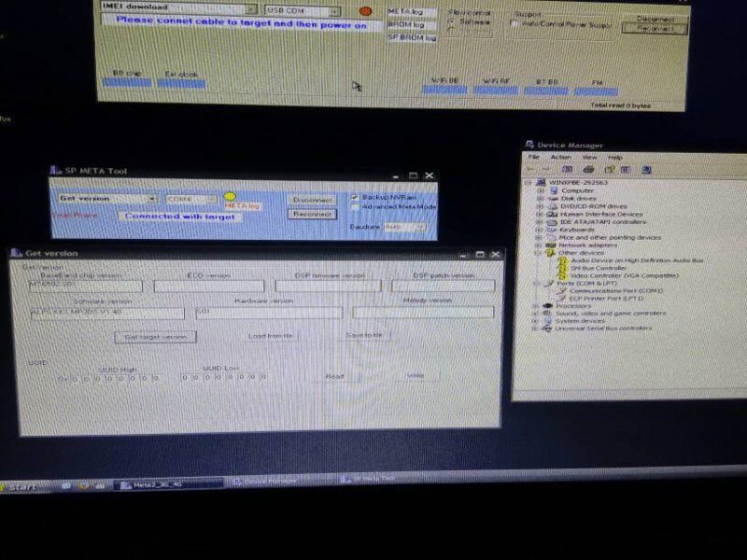Click the Properties toolbar icon in Device Manager
This screenshot has height=560, width=747.
(x=568, y=169)
